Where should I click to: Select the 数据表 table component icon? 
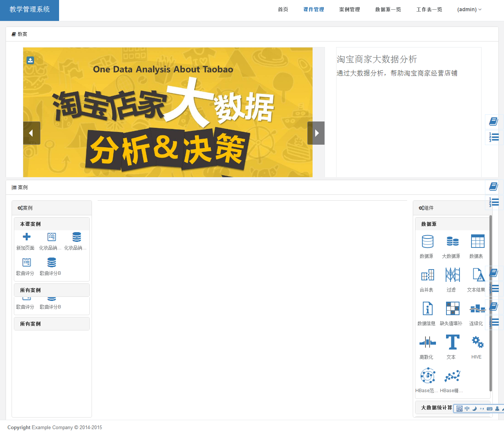[477, 241]
